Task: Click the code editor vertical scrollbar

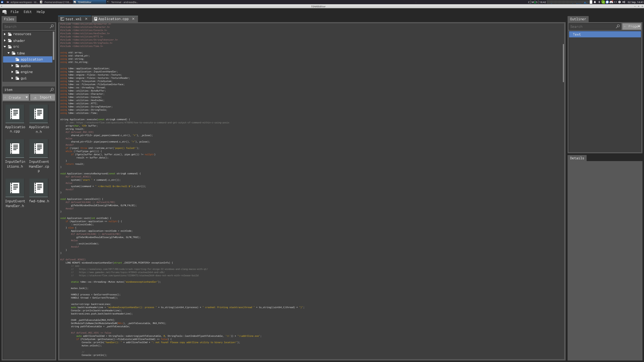Action: tap(563, 63)
